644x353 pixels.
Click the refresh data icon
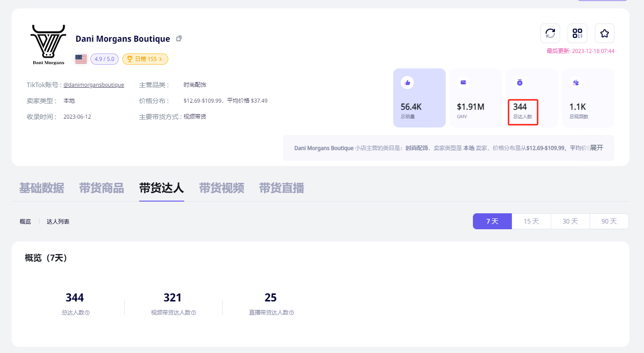click(550, 33)
